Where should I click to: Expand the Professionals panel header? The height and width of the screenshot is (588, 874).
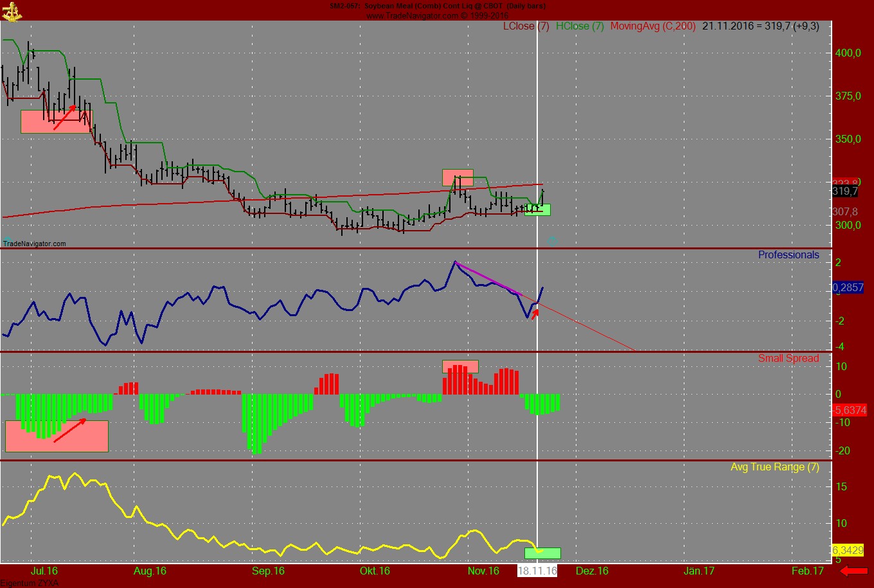click(788, 254)
